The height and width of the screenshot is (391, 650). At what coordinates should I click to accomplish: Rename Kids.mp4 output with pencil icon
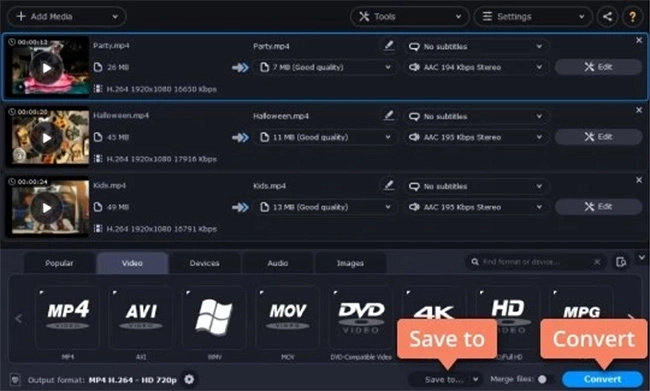[x=388, y=185]
